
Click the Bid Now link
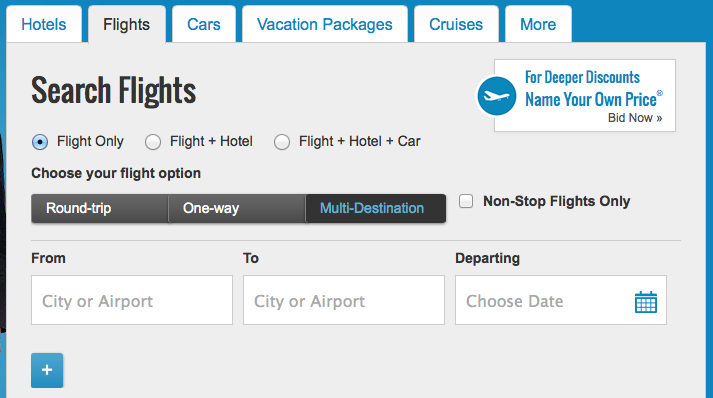click(x=635, y=118)
